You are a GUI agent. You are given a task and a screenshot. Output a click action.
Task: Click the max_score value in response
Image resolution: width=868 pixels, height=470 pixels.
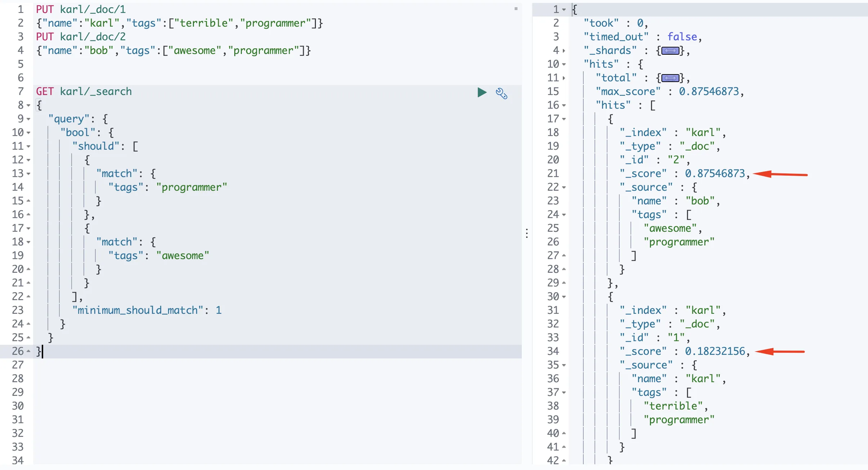tap(709, 91)
